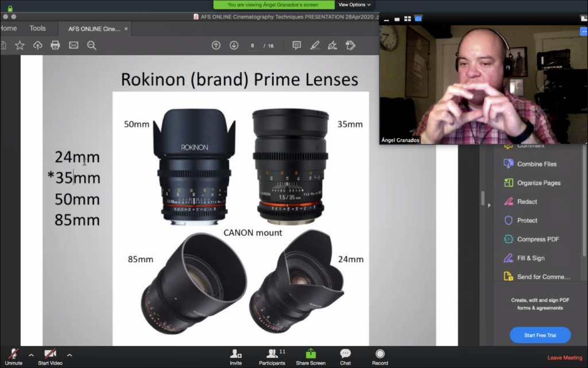Image resolution: width=588 pixels, height=368 pixels.
Task: Collapse the right tools pane arrow
Action: (x=489, y=205)
